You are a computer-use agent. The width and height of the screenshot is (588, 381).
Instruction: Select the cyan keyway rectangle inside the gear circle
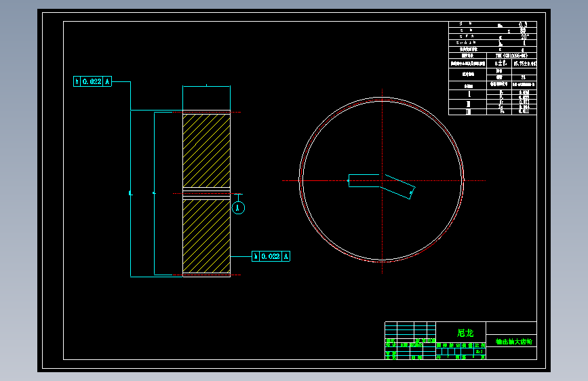pyautogui.click(x=364, y=180)
